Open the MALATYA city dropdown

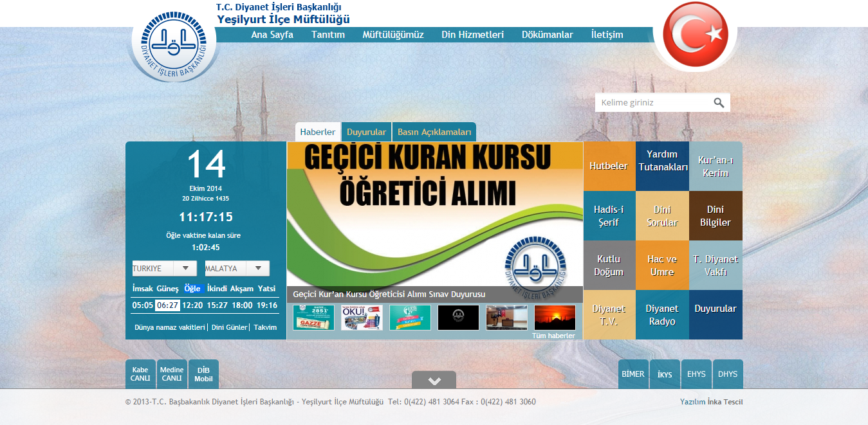237,268
